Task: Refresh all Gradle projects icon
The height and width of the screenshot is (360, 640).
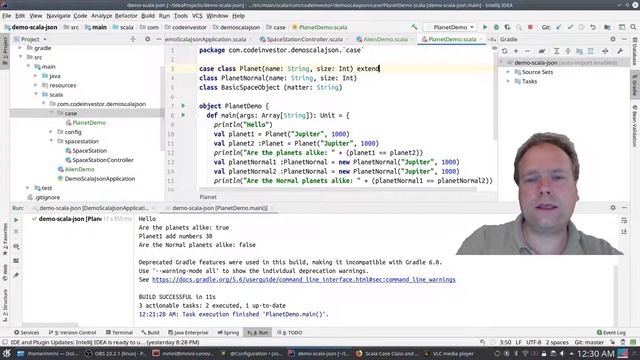Action: pyautogui.click(x=504, y=51)
